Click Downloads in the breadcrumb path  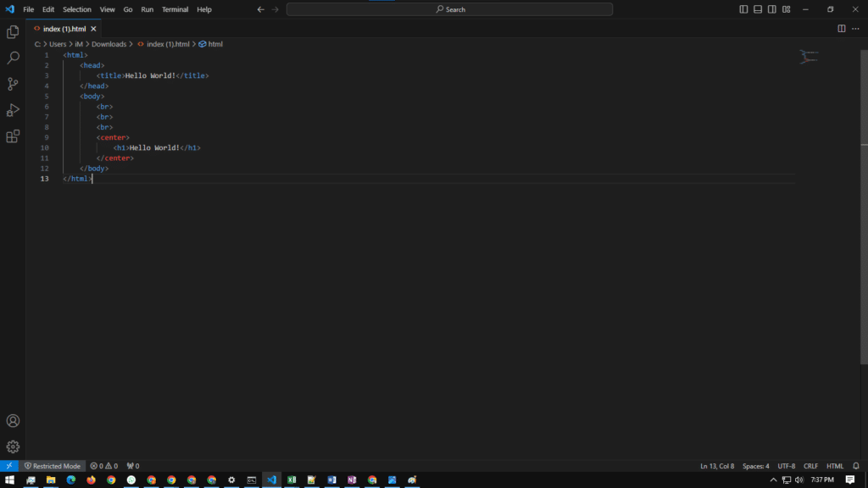pos(108,44)
